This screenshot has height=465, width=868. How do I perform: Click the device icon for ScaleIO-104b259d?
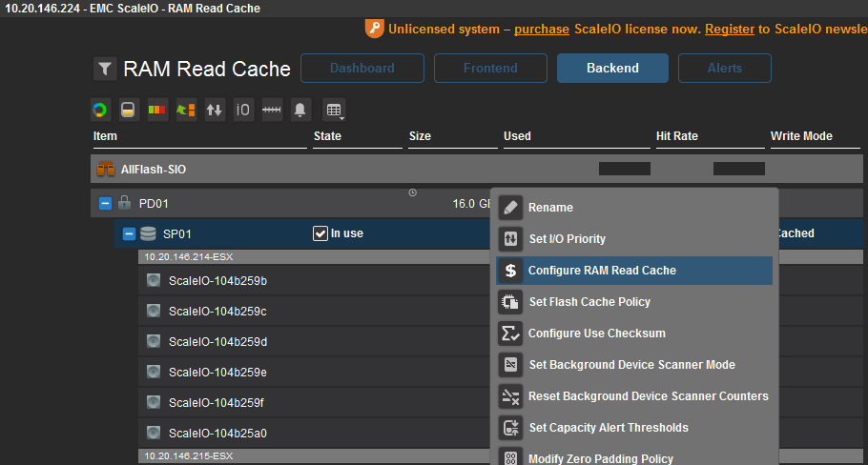[154, 341]
